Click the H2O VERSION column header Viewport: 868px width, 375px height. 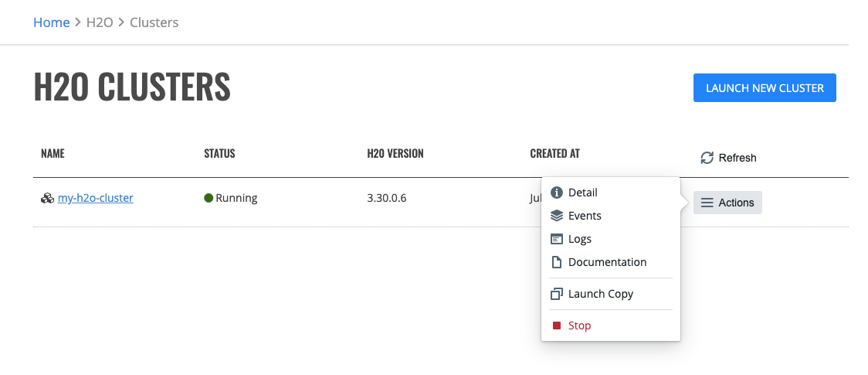(395, 153)
